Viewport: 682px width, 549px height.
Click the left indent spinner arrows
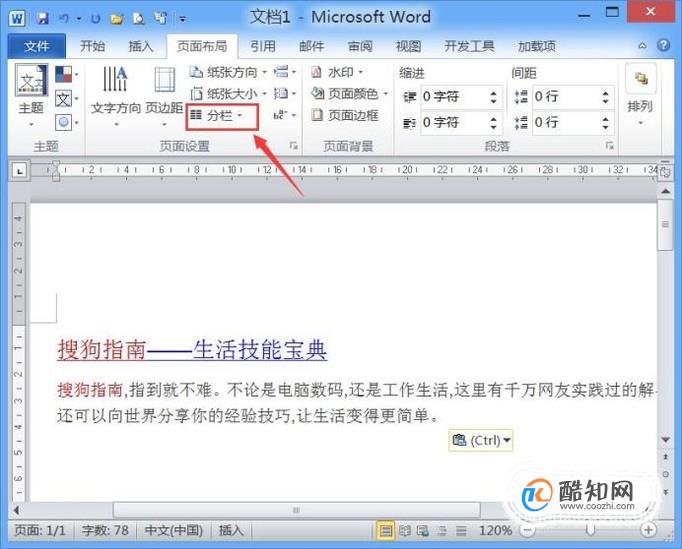click(x=493, y=97)
